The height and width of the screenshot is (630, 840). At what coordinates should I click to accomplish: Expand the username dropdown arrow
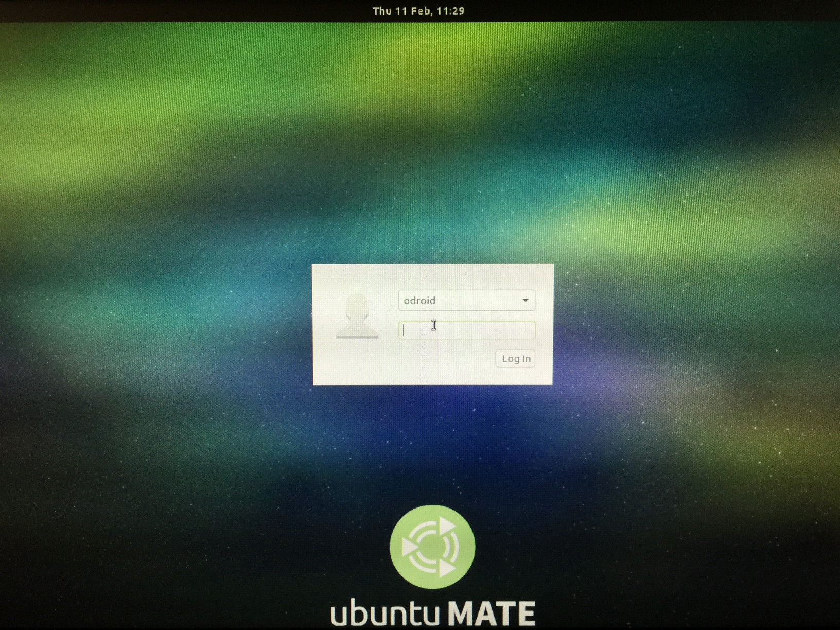[x=525, y=300]
